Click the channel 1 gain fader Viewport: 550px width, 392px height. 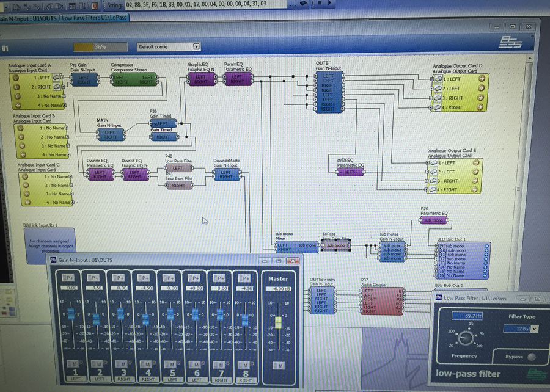point(71,314)
